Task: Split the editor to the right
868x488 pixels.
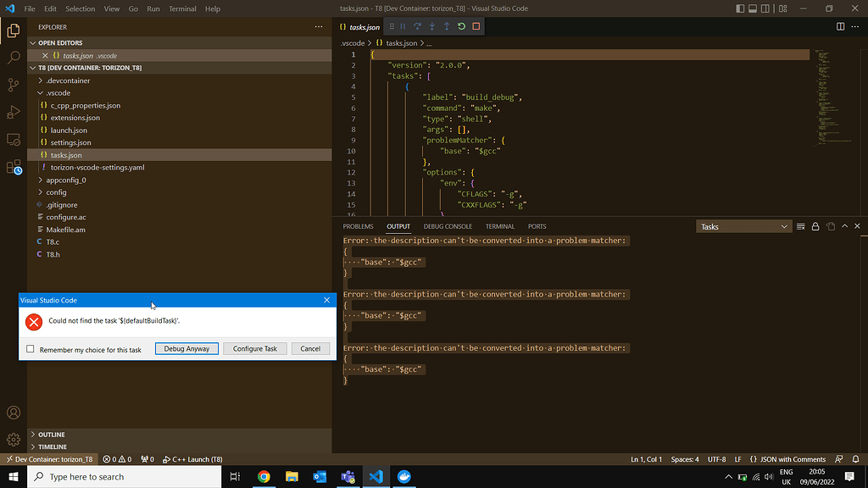Action: [840, 26]
